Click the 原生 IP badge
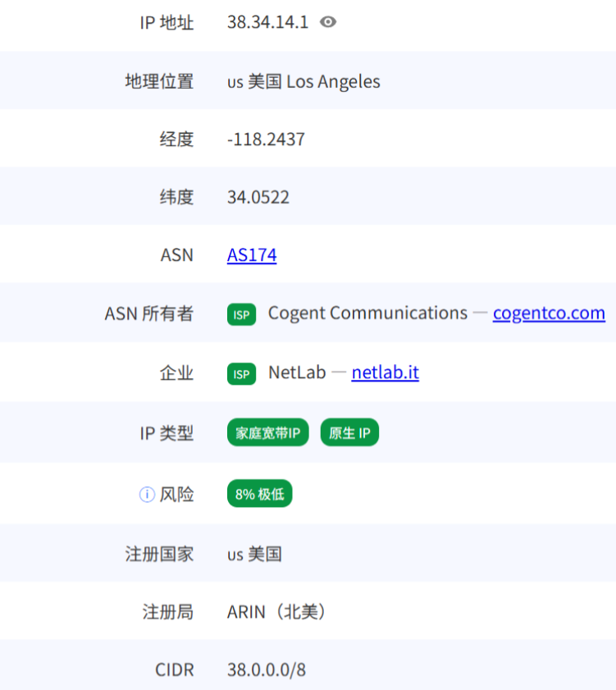The width and height of the screenshot is (616, 690). pyautogui.click(x=349, y=433)
